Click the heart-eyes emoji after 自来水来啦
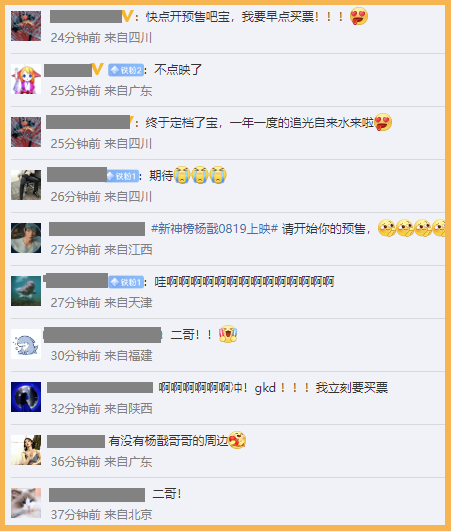451x532 pixels. coord(383,122)
